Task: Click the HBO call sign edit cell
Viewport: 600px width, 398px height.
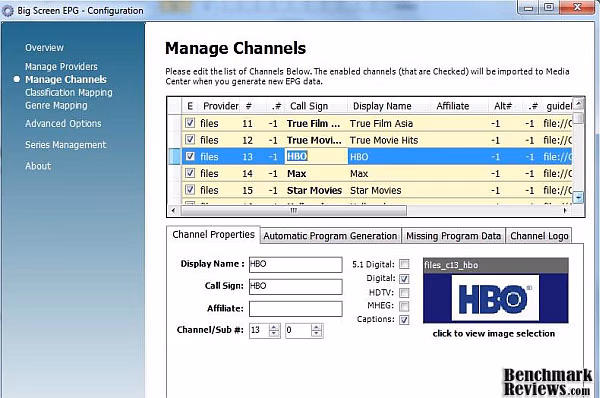Action: pos(316,157)
